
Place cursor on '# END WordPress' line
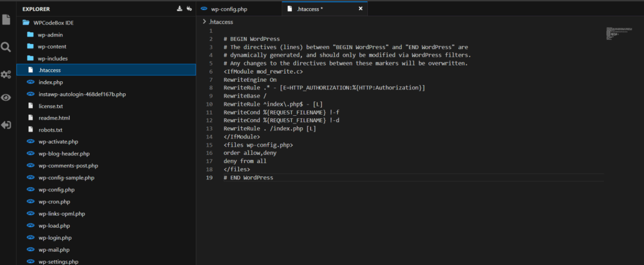(x=248, y=178)
